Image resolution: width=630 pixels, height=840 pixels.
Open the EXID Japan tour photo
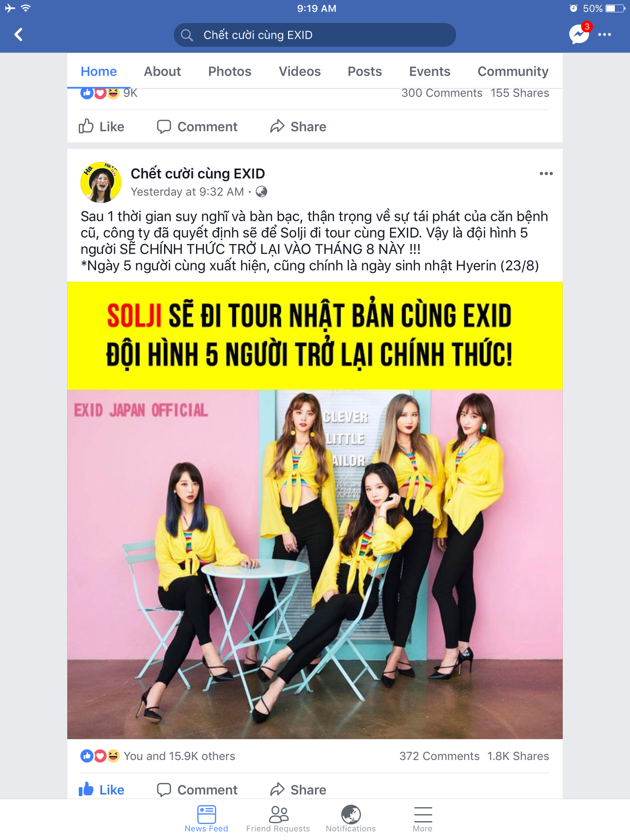click(x=315, y=511)
